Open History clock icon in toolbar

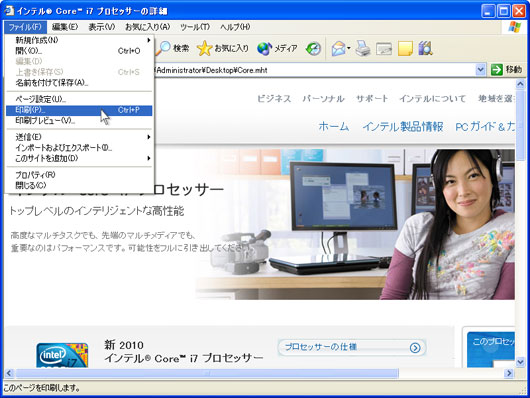313,48
